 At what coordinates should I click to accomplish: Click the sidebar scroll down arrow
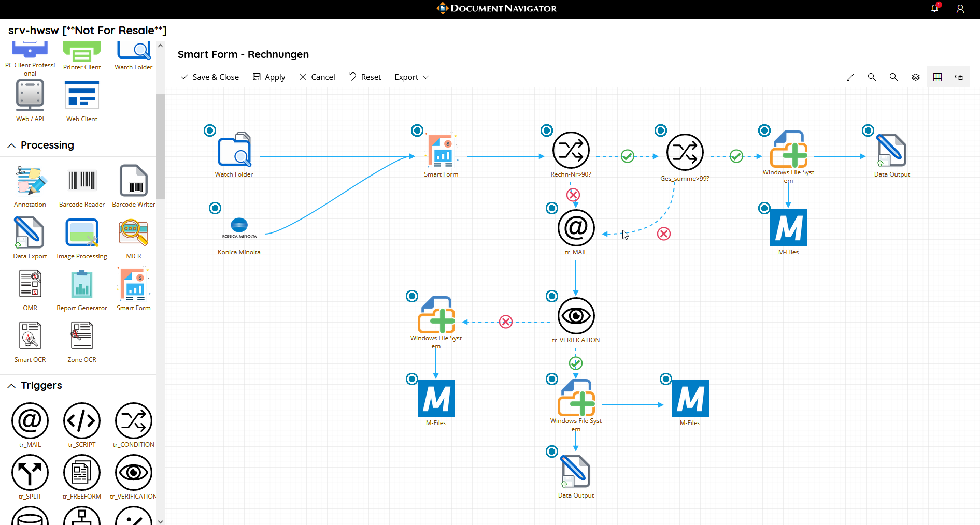[161, 521]
